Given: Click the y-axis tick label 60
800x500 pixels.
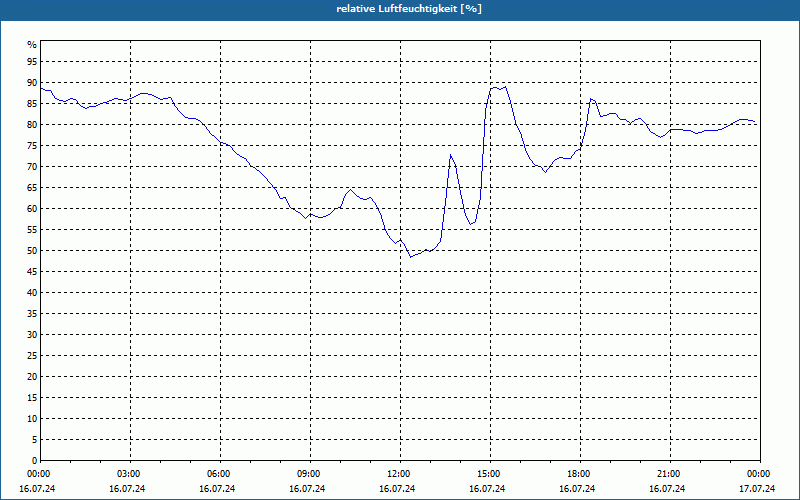Looking at the screenshot, I should pos(32,209).
